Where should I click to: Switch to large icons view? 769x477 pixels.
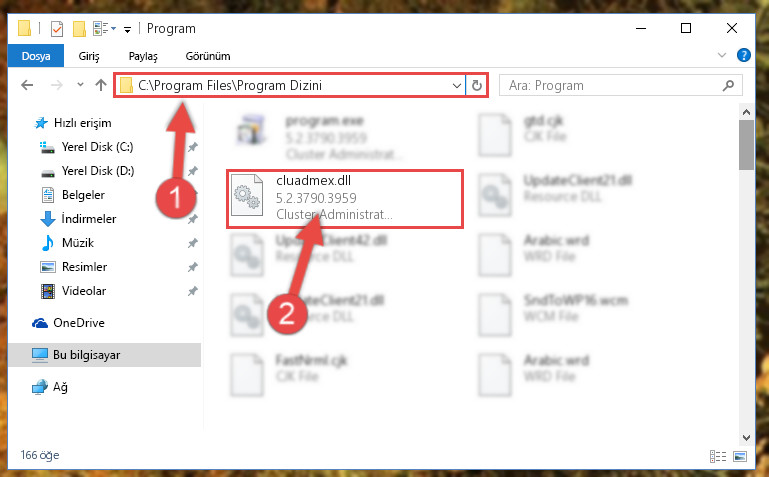[740, 456]
